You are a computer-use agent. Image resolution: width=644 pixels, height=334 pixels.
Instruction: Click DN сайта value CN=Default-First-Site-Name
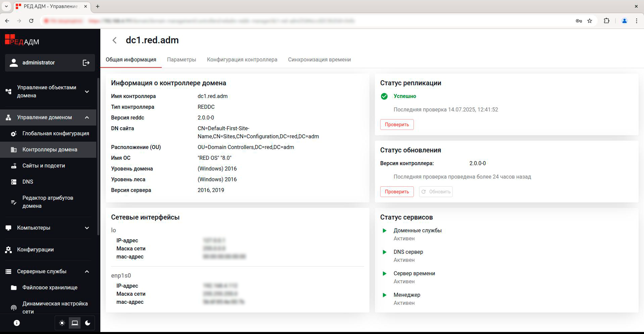(258, 133)
